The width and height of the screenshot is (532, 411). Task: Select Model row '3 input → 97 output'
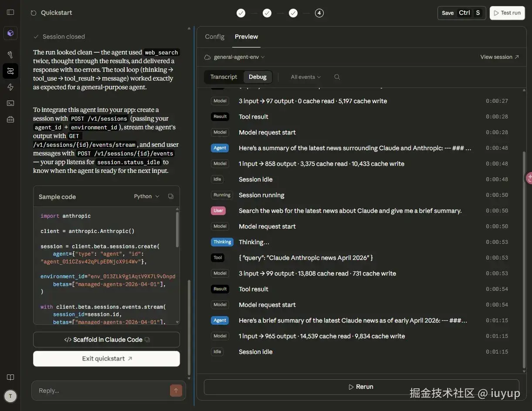pyautogui.click(x=359, y=101)
